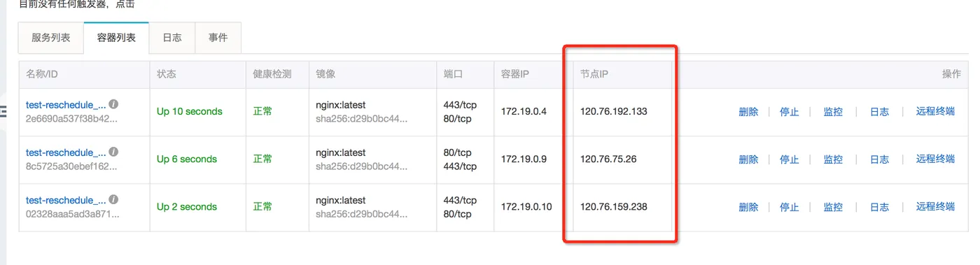
Task: Open 监控 for container on node 120.76.75.26
Action: pyautogui.click(x=833, y=159)
